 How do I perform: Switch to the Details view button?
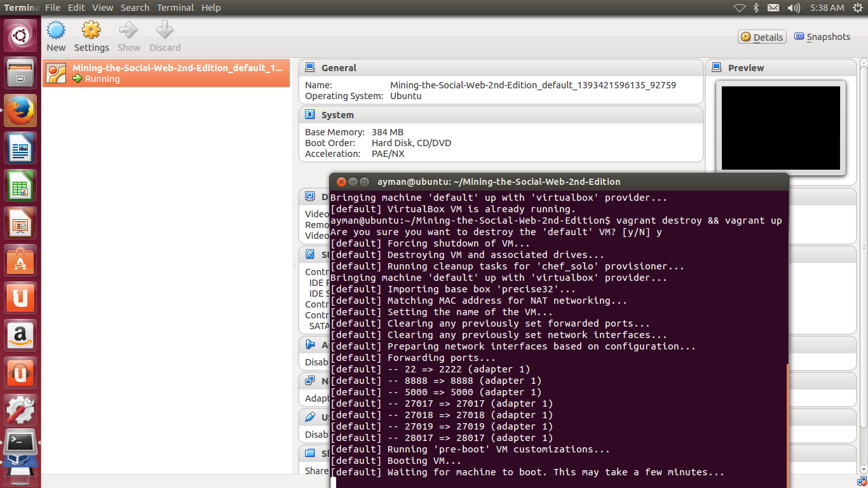762,37
